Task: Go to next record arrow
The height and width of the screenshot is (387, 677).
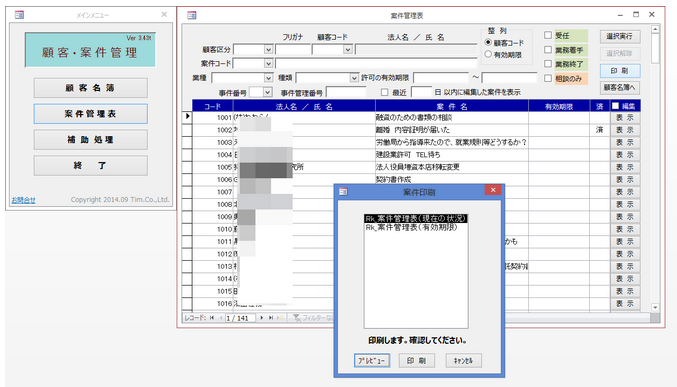Action: point(262,318)
